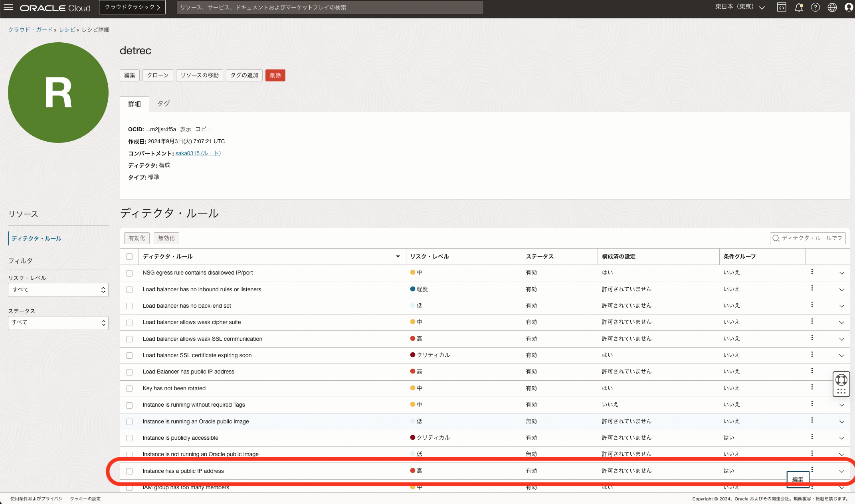The width and height of the screenshot is (855, 504).
Task: Open the 東日本（東京） region dropdown
Action: pyautogui.click(x=739, y=7)
